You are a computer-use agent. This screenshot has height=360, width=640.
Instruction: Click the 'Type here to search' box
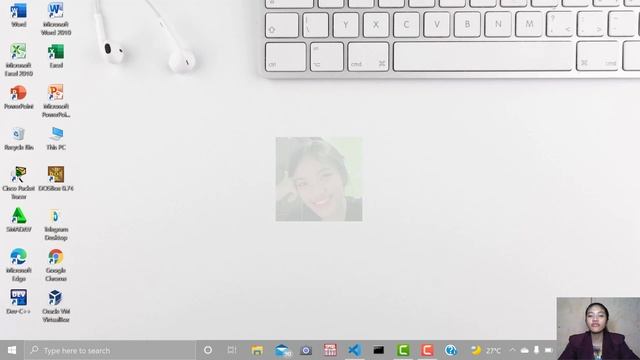pos(110,350)
